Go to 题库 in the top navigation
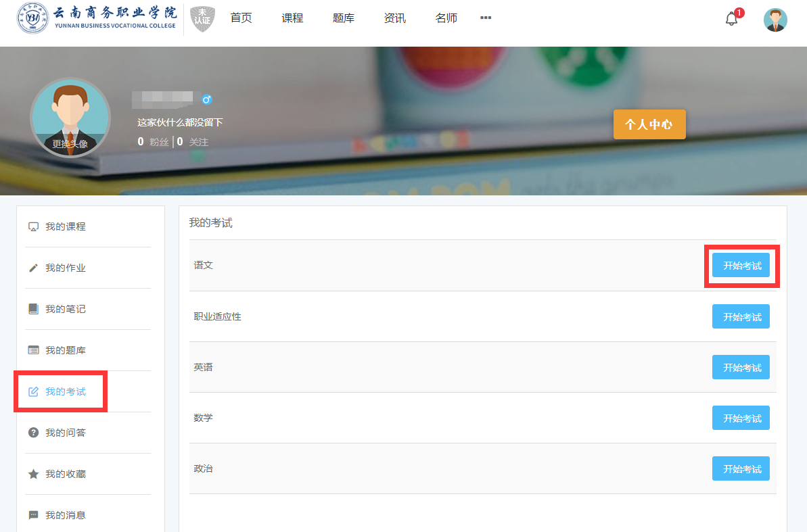807x532 pixels. click(343, 18)
